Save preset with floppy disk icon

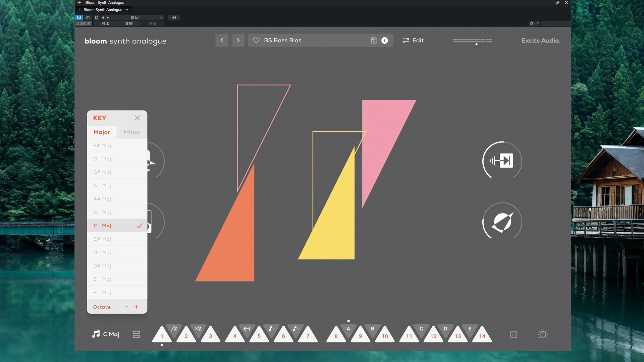374,40
